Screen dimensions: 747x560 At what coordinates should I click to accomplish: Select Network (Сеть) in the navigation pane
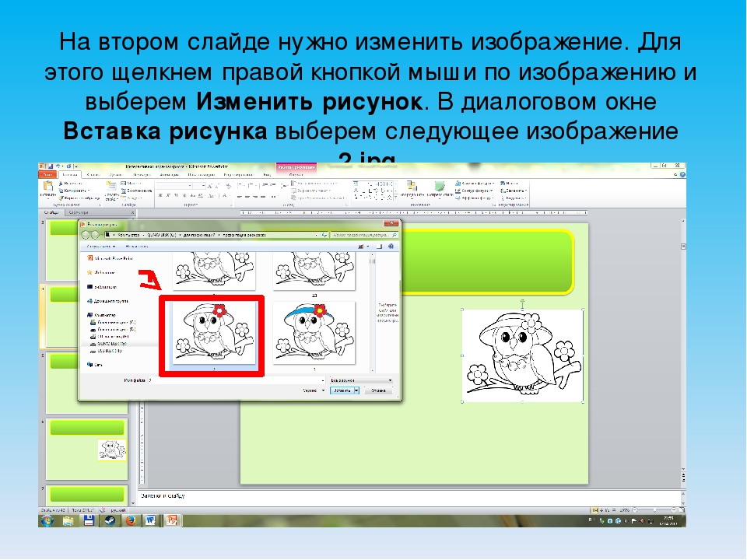[x=95, y=365]
